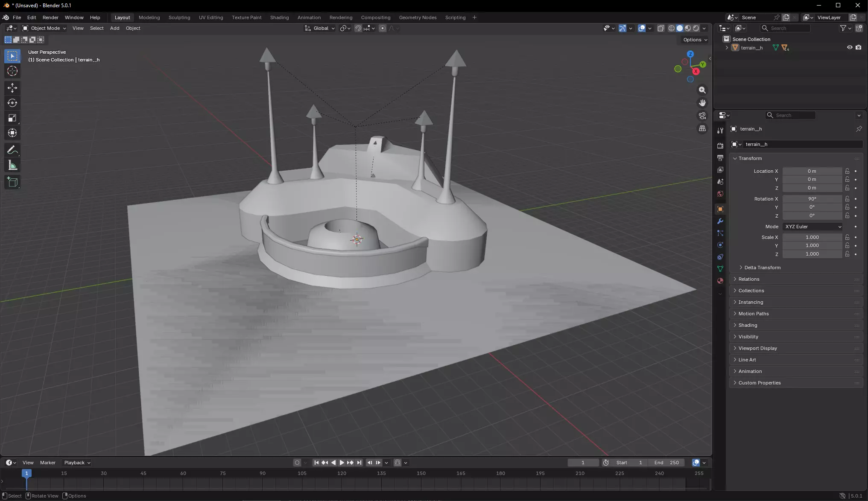Click the Scale X value field
The image size is (868, 501).
812,237
